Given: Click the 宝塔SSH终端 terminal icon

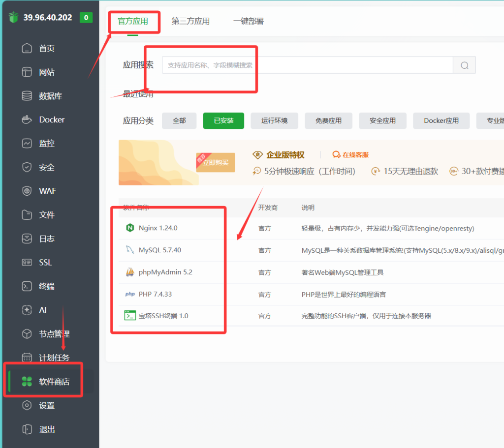Looking at the screenshot, I should point(130,316).
